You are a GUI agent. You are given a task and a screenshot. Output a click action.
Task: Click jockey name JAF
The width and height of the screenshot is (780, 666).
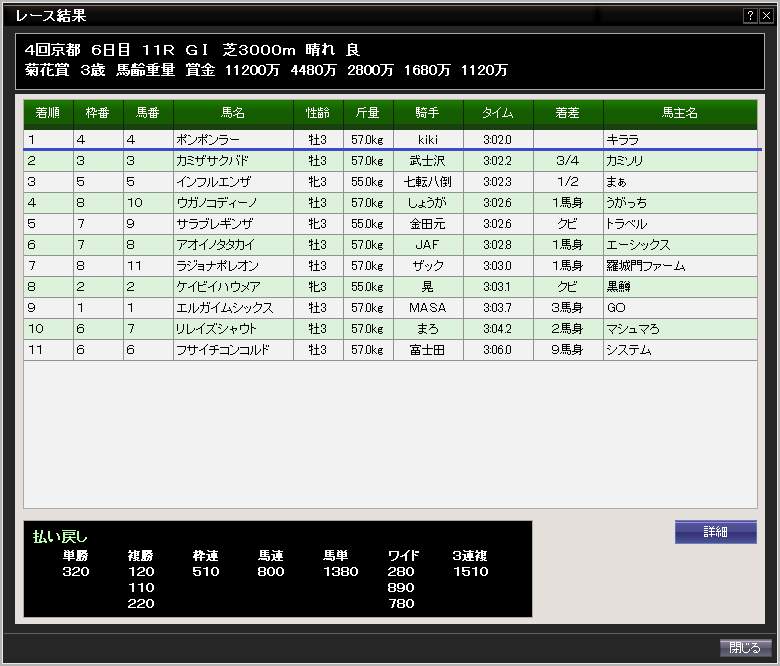pos(428,245)
